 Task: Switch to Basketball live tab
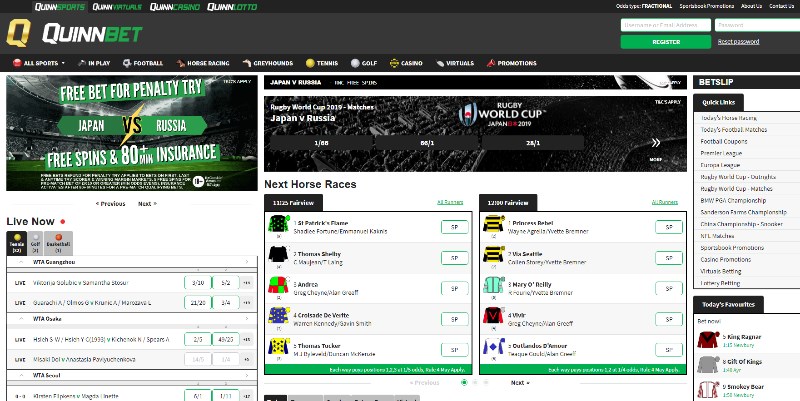click(58, 243)
